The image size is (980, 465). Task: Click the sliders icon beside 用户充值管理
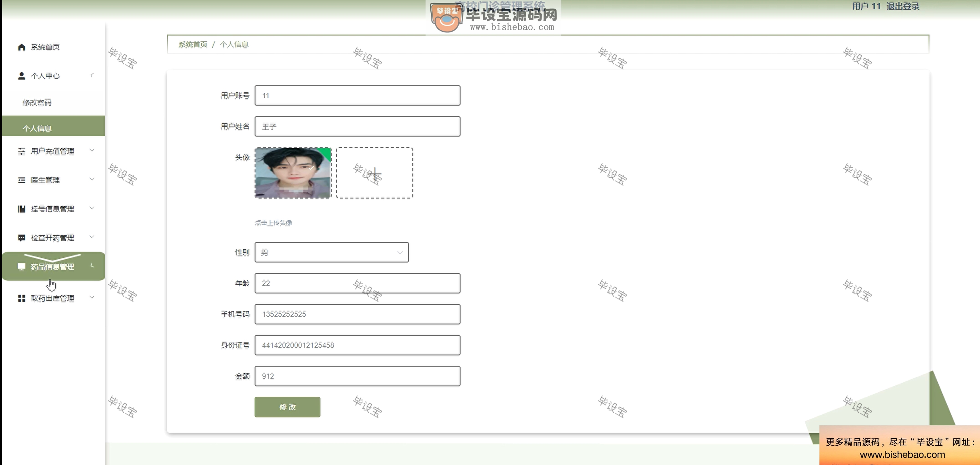pos(21,151)
